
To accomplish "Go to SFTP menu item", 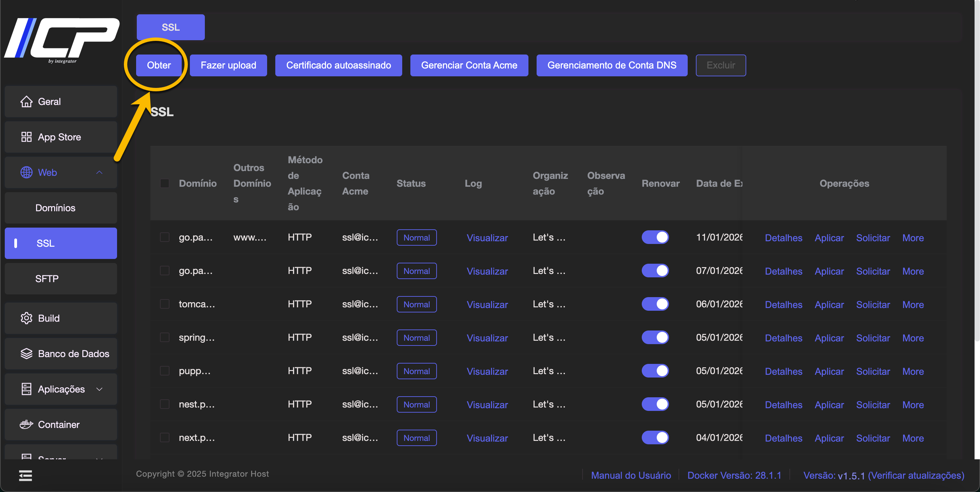I will [x=47, y=279].
